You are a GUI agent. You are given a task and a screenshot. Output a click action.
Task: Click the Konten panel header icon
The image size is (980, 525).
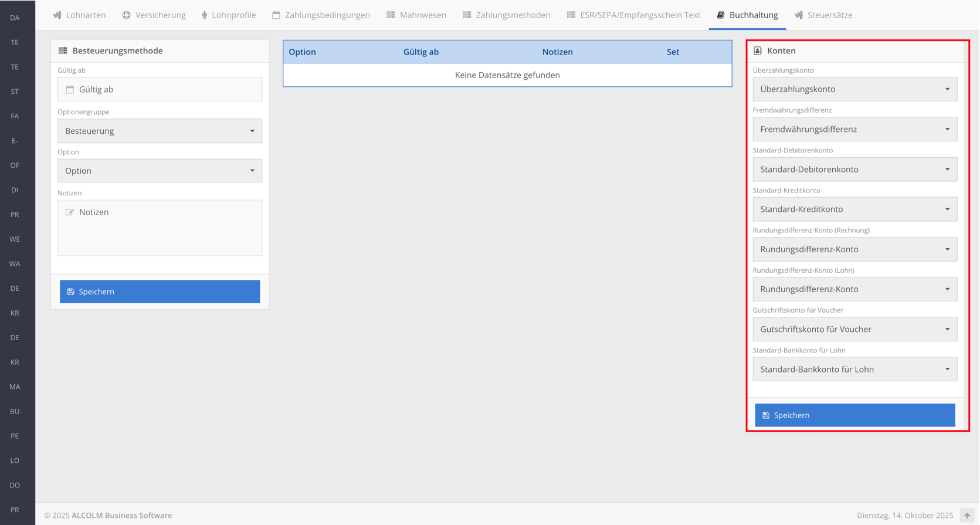[758, 51]
